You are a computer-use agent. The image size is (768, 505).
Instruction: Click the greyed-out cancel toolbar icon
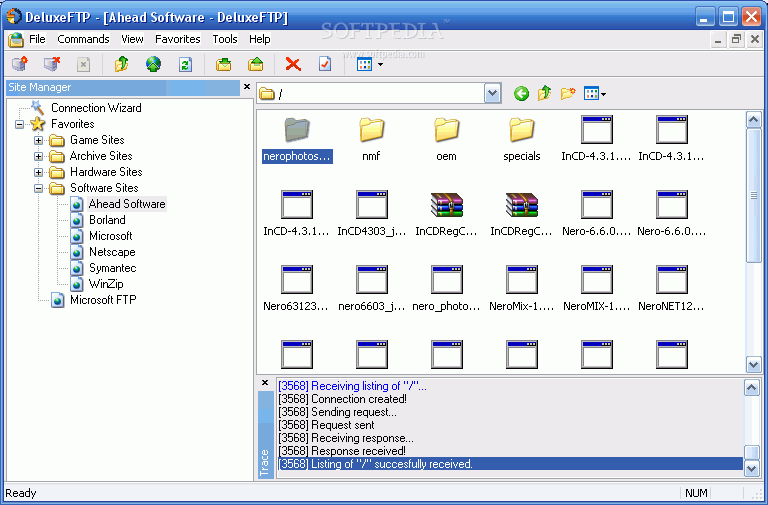83,64
